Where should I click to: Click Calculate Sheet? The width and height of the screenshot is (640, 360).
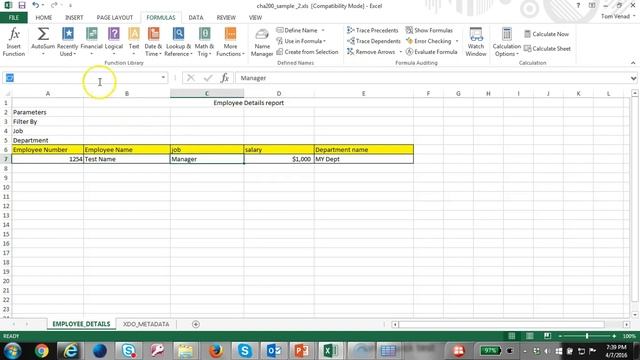click(x=547, y=49)
